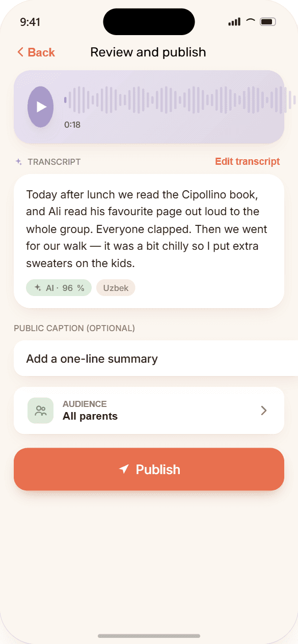Tap the sparkle icon in AI badge
Viewport: 298px width, 644px height.
tap(38, 288)
